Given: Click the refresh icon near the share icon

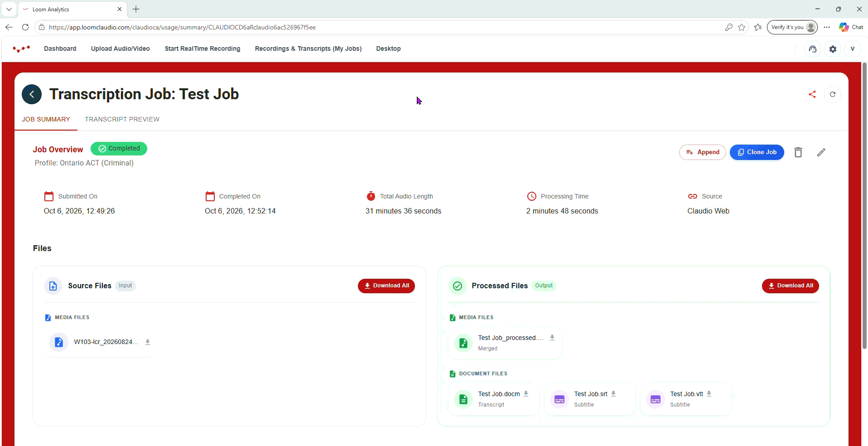Looking at the screenshot, I should coord(833,94).
